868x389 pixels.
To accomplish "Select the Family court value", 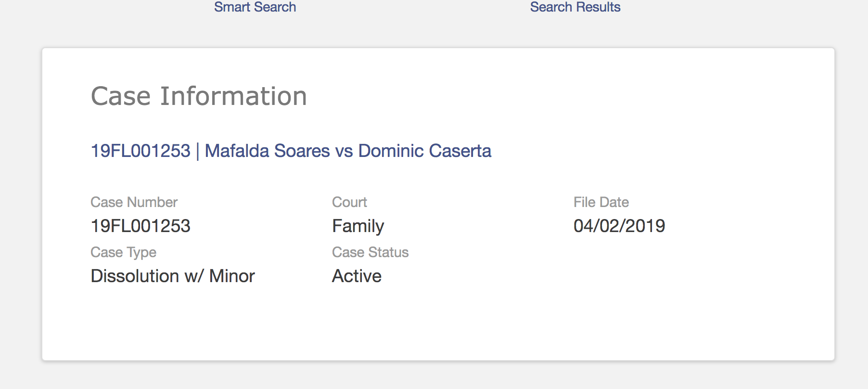I will (x=358, y=226).
